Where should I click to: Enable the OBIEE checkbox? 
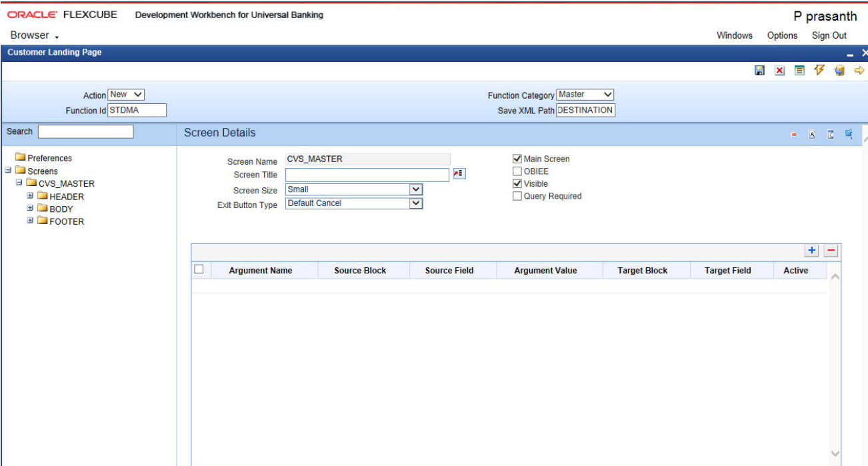(x=517, y=171)
